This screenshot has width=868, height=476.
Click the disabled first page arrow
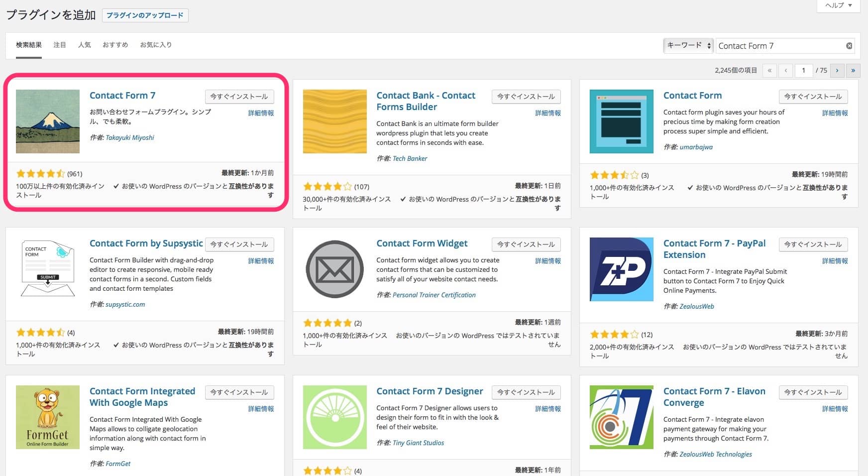pyautogui.click(x=769, y=70)
